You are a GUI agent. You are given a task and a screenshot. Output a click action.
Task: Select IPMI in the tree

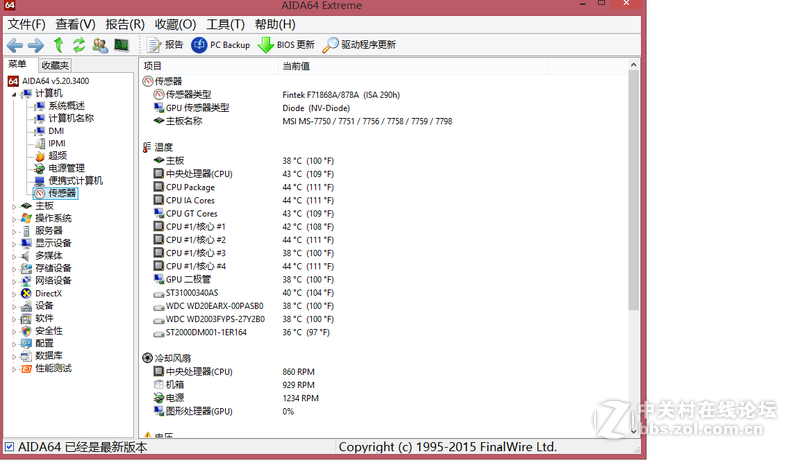pyautogui.click(x=57, y=143)
